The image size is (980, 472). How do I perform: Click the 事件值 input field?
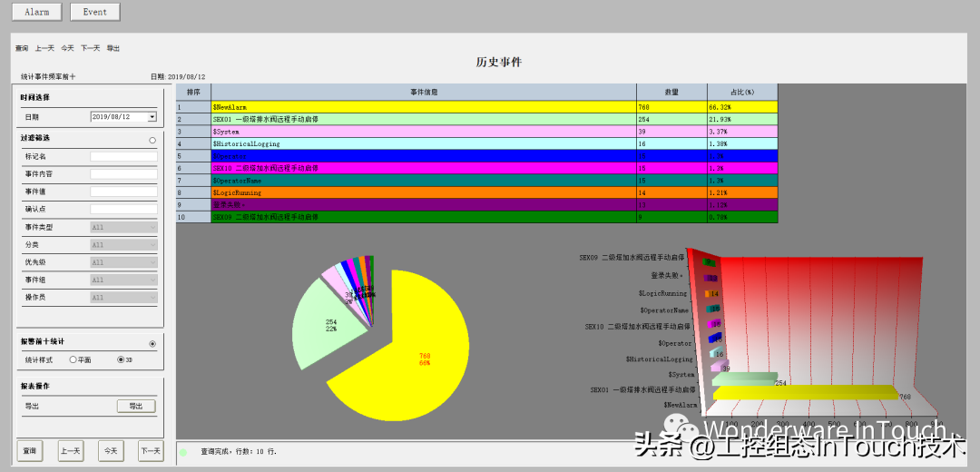click(123, 192)
